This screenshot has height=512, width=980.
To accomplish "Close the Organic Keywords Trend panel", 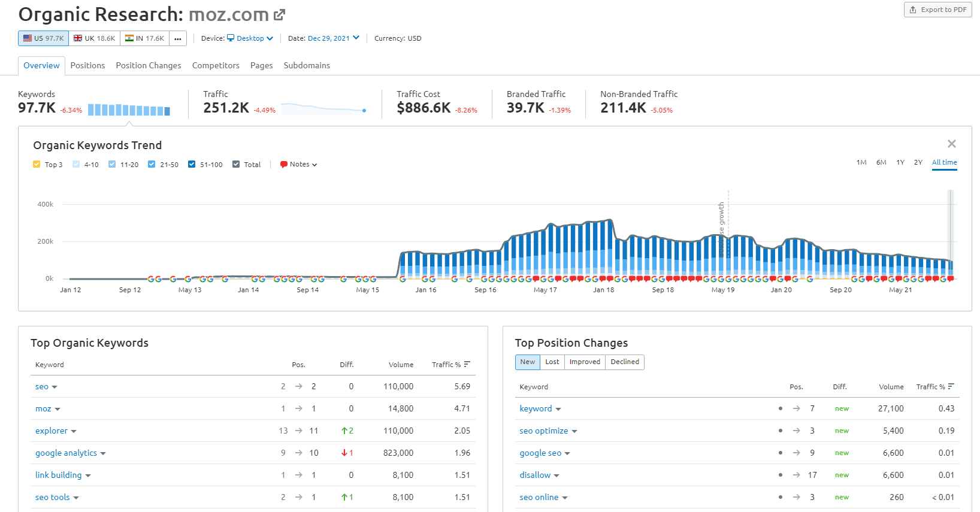I will (952, 144).
